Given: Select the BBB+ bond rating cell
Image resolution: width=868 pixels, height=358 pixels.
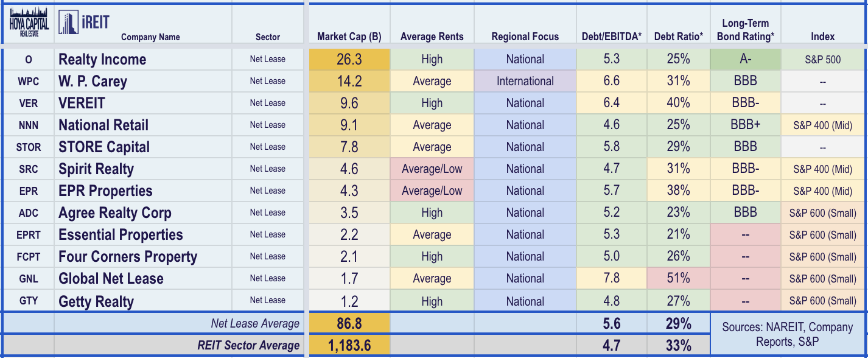Looking at the screenshot, I should pos(746,125).
